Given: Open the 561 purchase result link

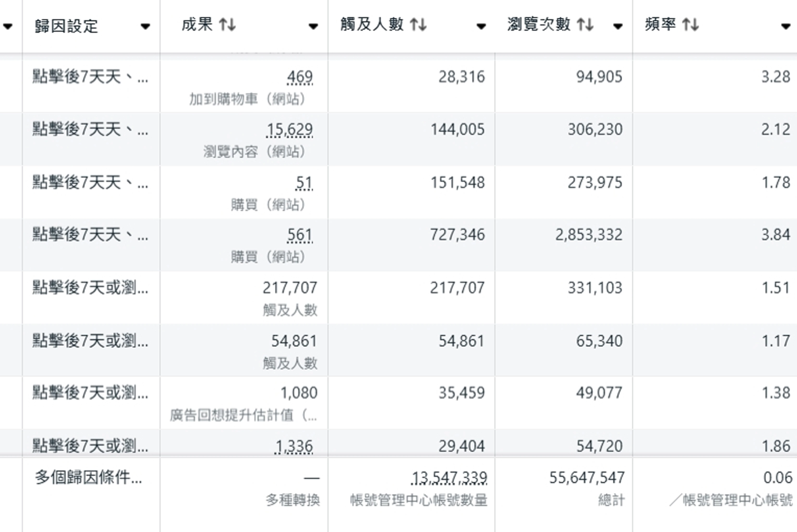Looking at the screenshot, I should click(300, 235).
